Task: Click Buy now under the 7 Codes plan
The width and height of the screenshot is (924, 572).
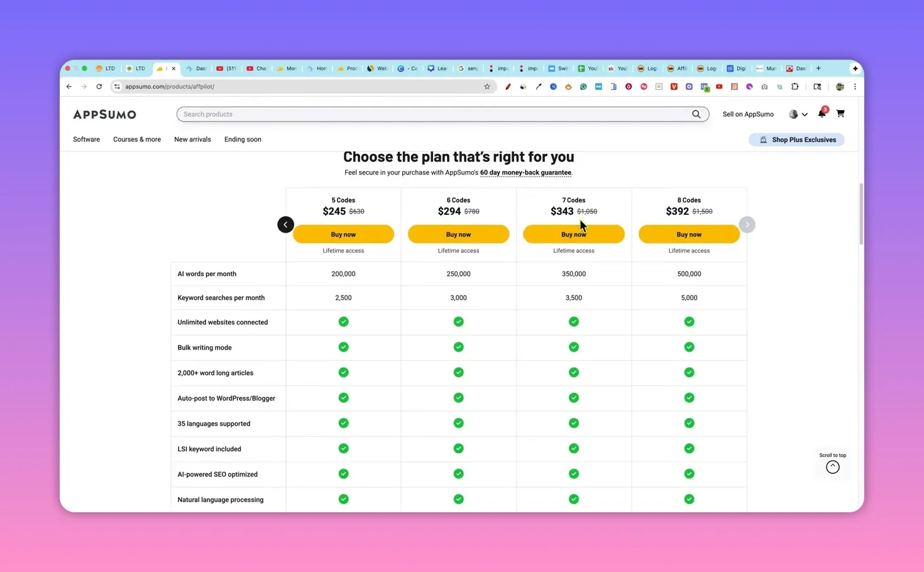Action: point(573,234)
